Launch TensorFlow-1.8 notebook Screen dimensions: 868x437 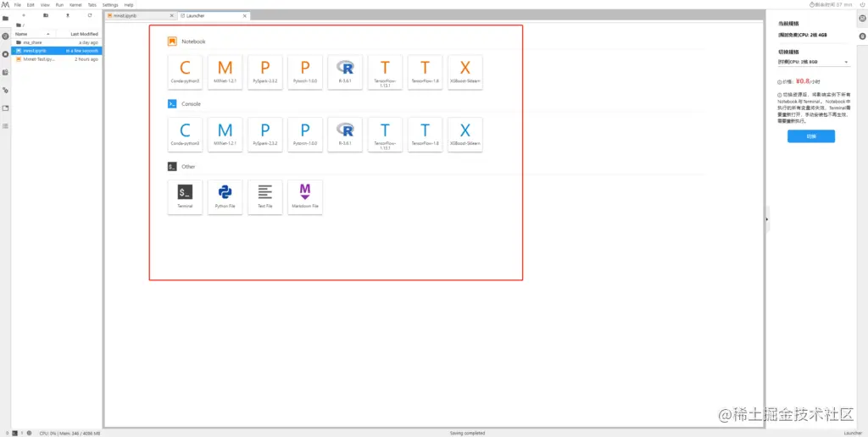pyautogui.click(x=425, y=73)
